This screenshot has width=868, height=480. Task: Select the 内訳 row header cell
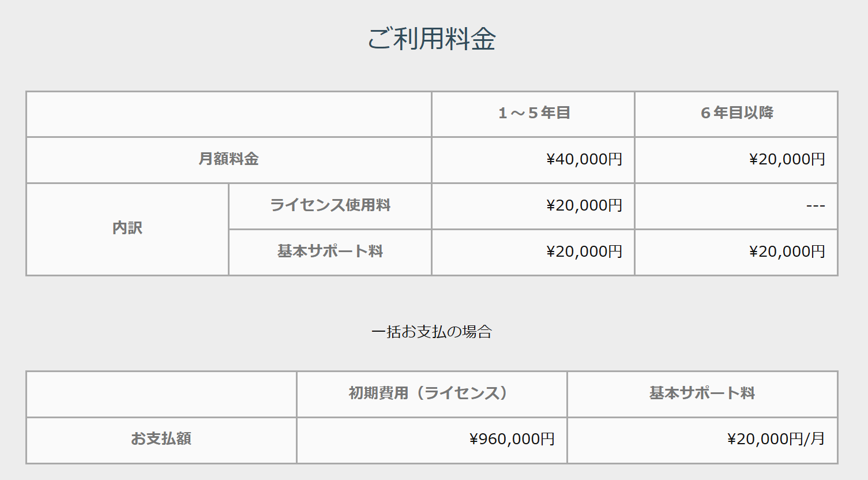coord(127,228)
